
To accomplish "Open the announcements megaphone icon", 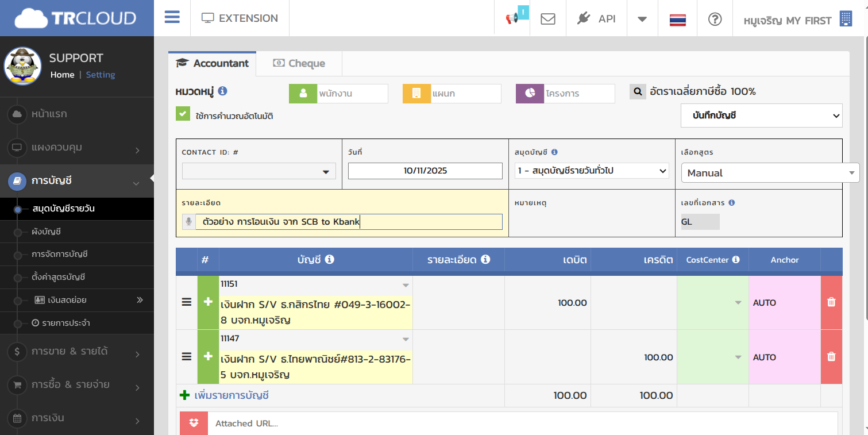I will click(511, 18).
